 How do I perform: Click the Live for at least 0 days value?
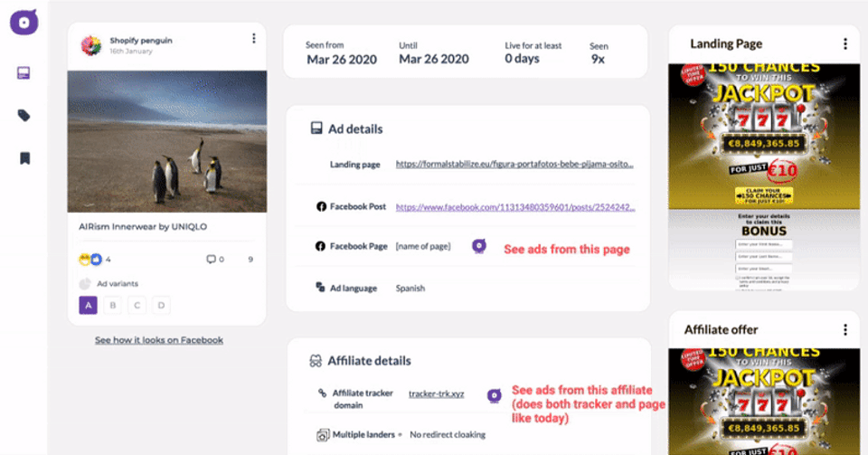pos(522,59)
